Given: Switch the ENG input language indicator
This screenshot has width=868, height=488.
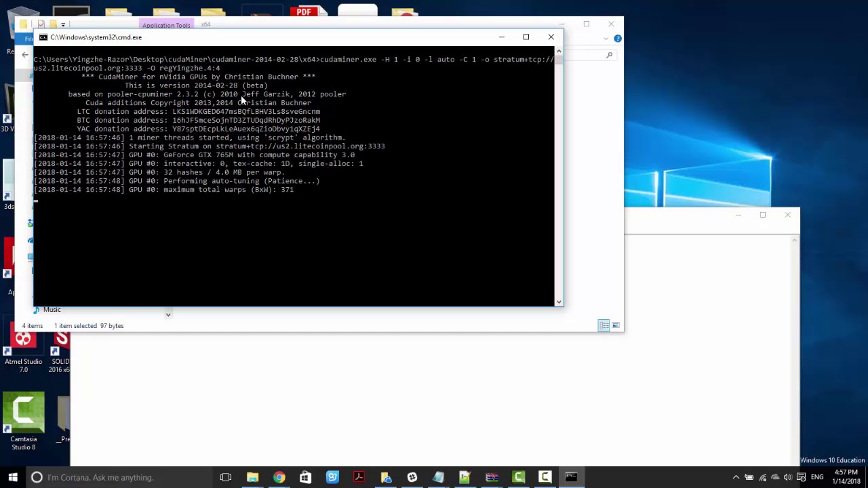Looking at the screenshot, I should pos(817,477).
